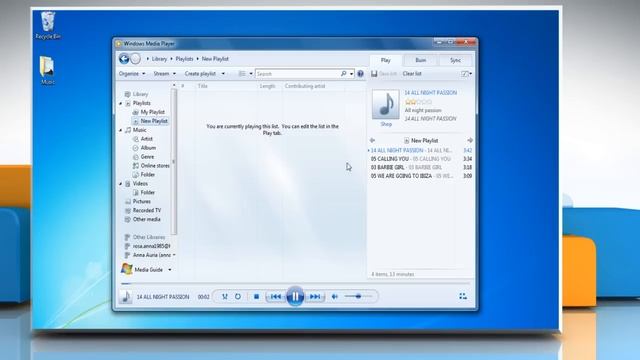Image resolution: width=640 pixels, height=360 pixels.
Task: Open the Create playlist dropdown arrow
Action: click(x=223, y=74)
